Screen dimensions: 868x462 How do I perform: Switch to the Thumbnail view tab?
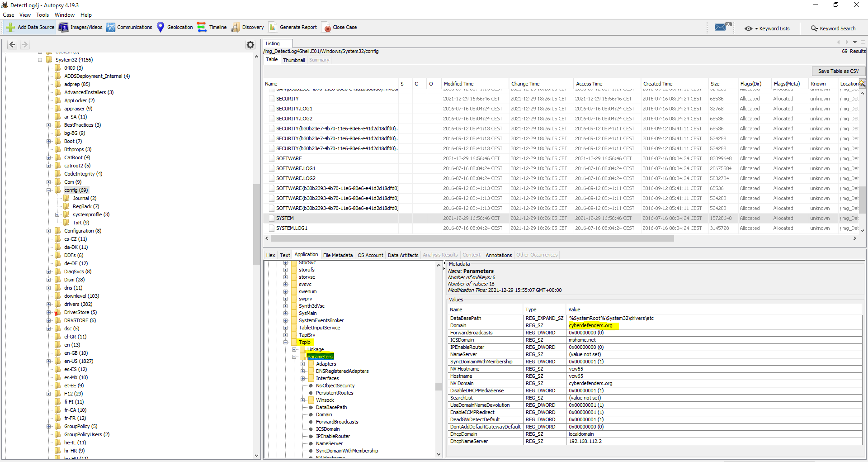pos(294,60)
